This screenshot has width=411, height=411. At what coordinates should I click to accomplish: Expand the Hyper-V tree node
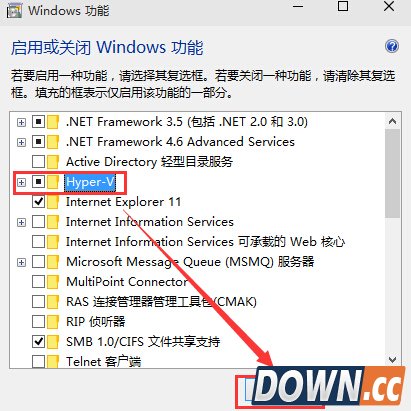21,182
